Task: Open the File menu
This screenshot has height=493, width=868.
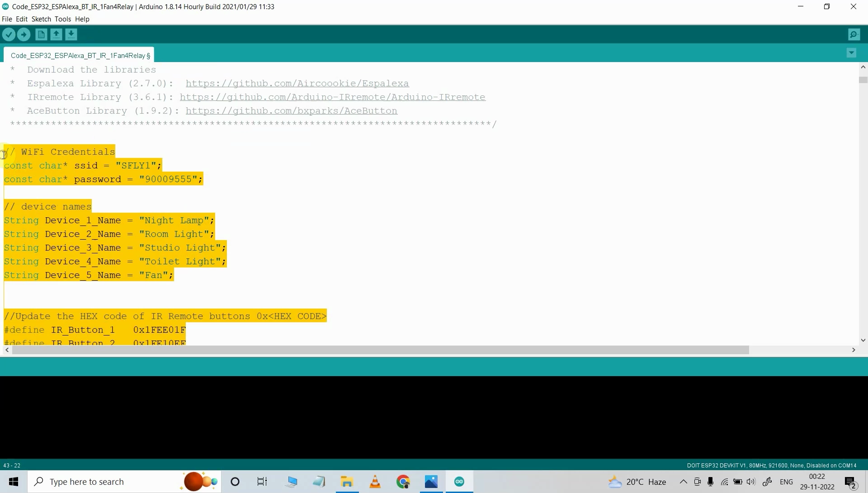Action: (7, 19)
